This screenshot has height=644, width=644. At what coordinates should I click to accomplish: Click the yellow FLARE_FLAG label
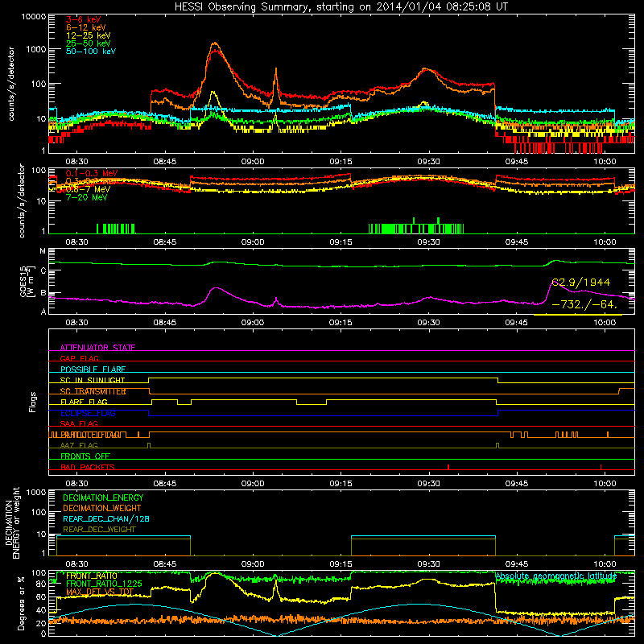[84, 402]
